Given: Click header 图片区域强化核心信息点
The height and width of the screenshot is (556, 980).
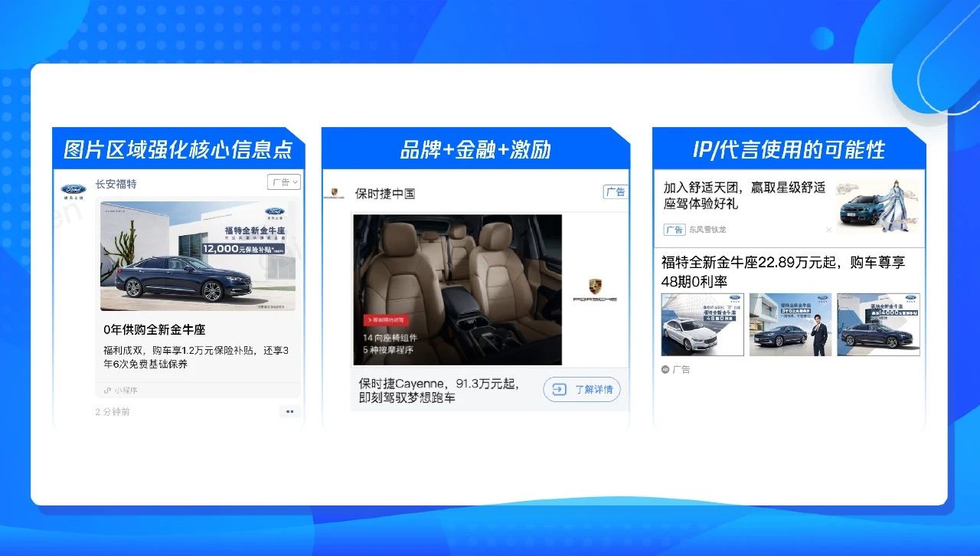Looking at the screenshot, I should click(178, 149).
